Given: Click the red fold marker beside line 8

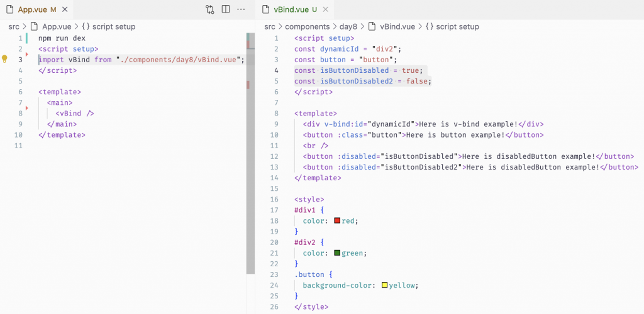Looking at the screenshot, I should click(27, 108).
